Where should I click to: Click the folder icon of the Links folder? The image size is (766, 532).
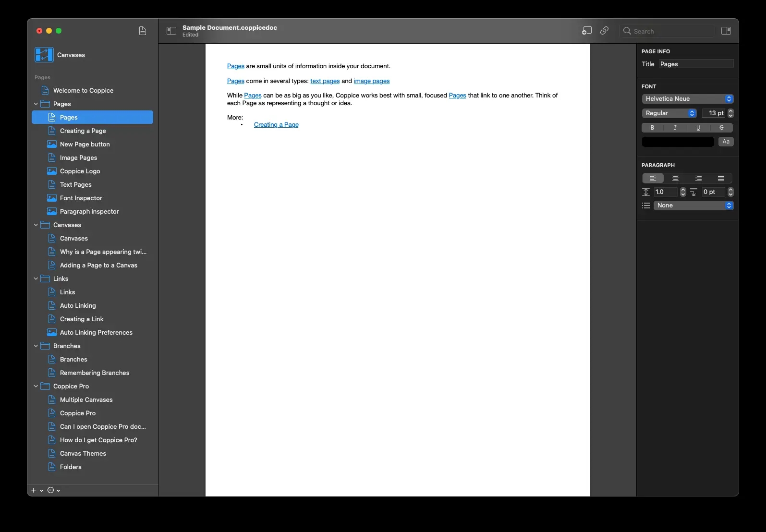coord(45,278)
